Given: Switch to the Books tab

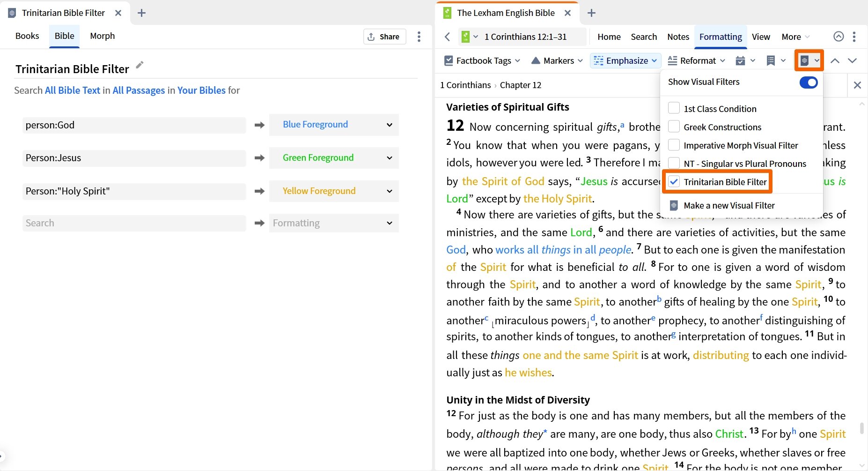Looking at the screenshot, I should coord(27,36).
